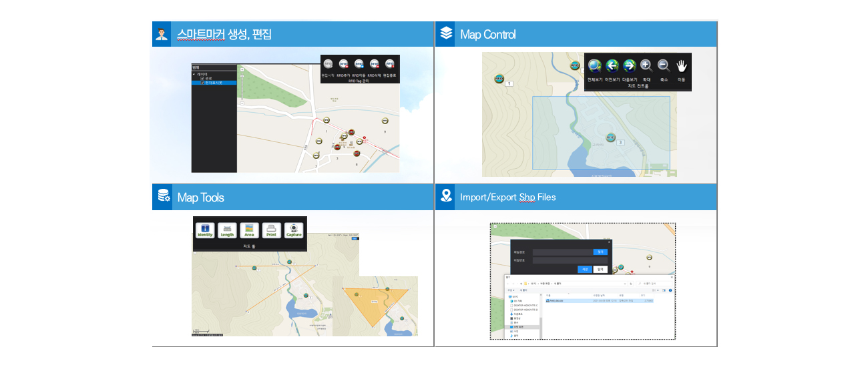This screenshot has width=868, height=367.
Task: Go to previous view with 이전보기 arrow
Action: pyautogui.click(x=612, y=65)
